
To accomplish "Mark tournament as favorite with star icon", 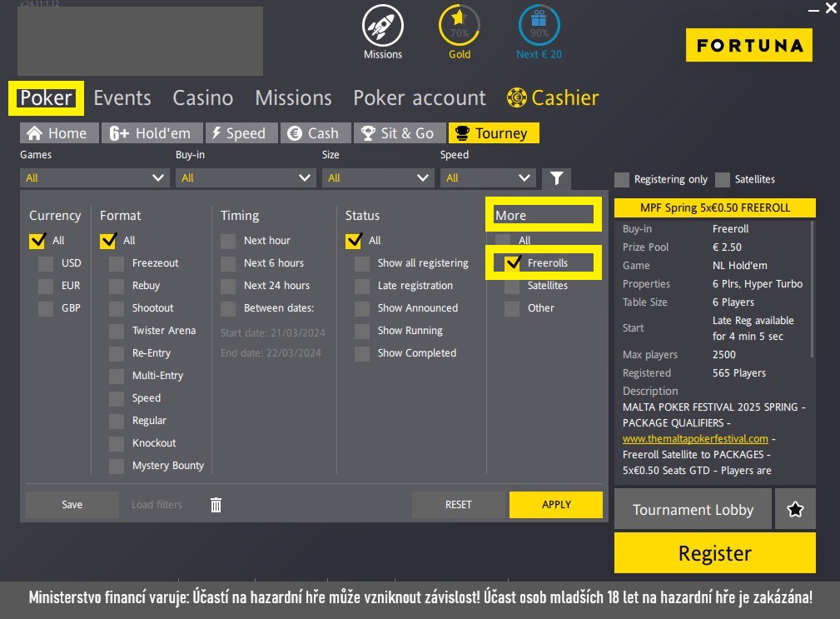I will [795, 508].
